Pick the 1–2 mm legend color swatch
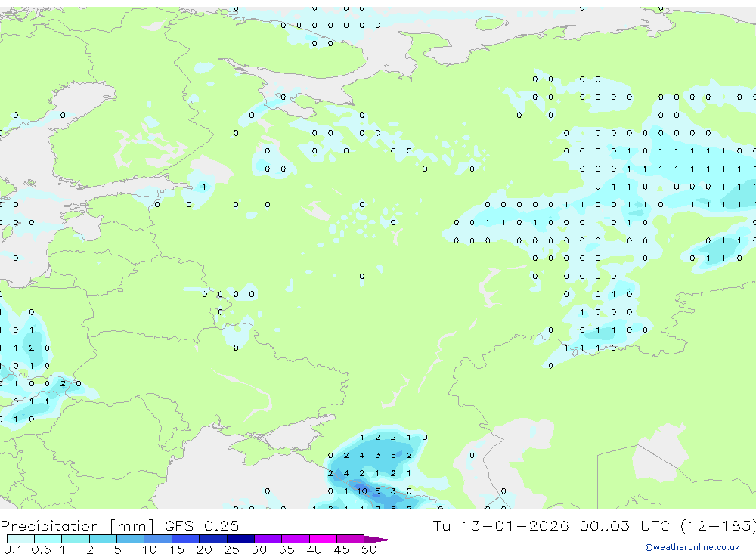Viewport: 756px width, 554px height. click(x=76, y=539)
